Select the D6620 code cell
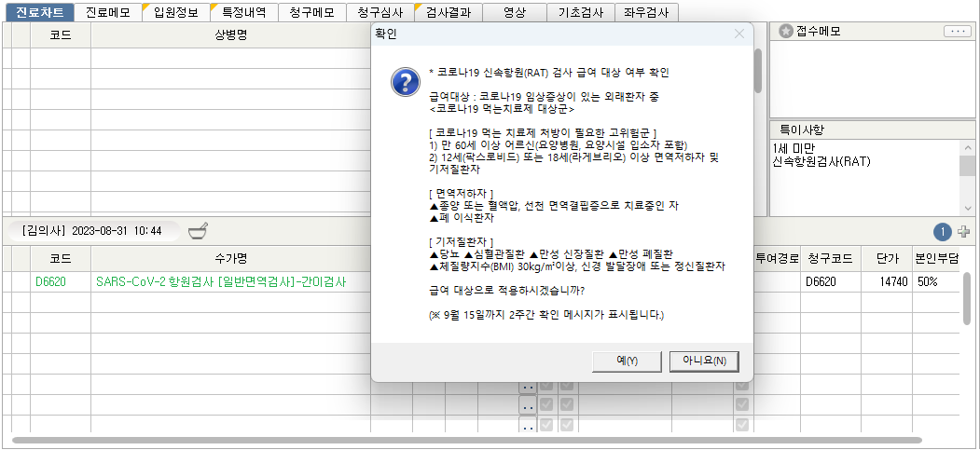This screenshot has width=980, height=450. pyautogui.click(x=51, y=281)
